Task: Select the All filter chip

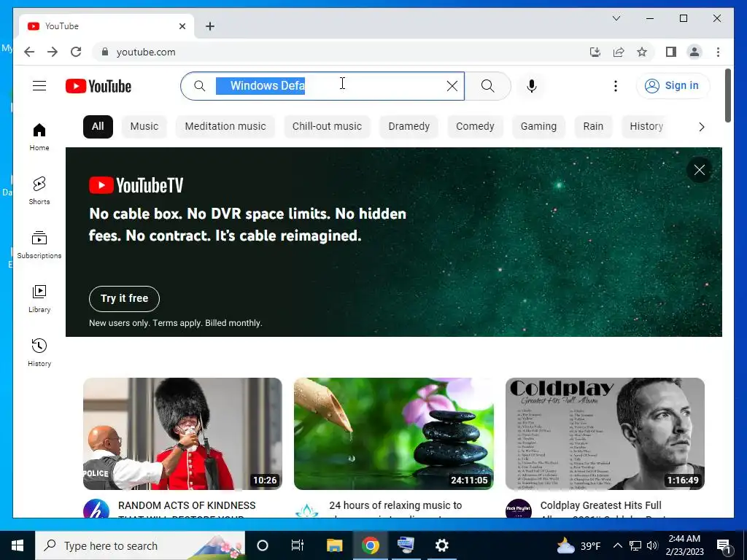Action: click(x=98, y=126)
